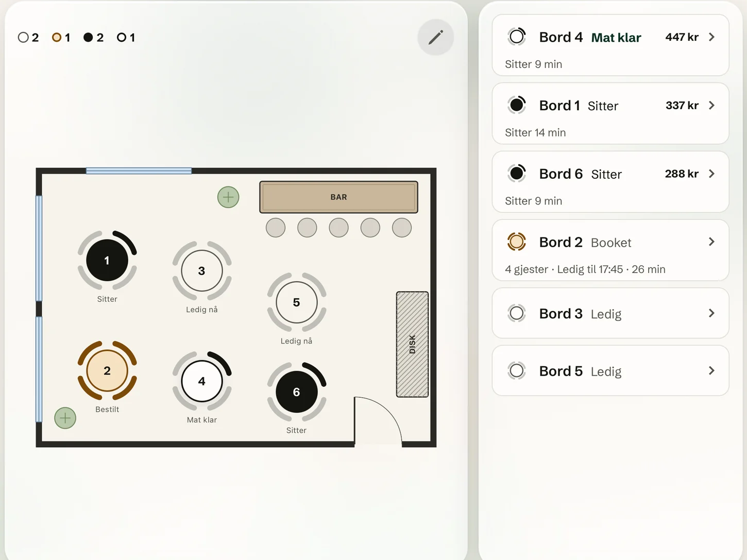Select table 4 on the floor plan
Image resolution: width=747 pixels, height=560 pixels.
202,381
